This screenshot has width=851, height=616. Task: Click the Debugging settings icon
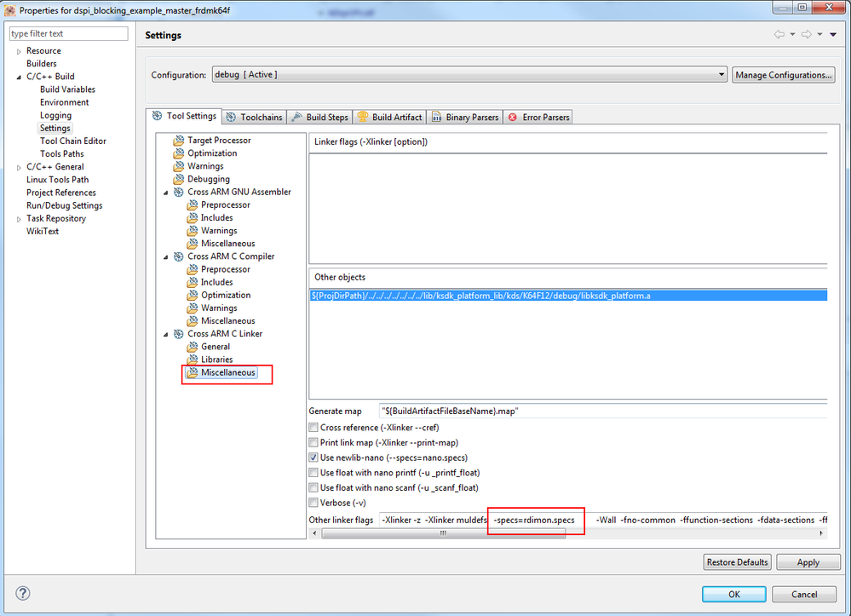tap(179, 179)
